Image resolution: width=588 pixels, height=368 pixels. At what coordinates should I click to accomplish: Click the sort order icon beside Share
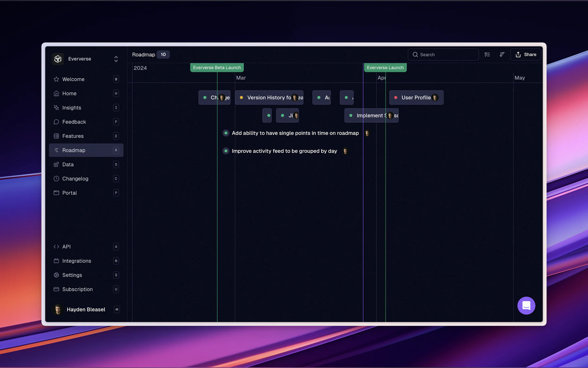(502, 54)
